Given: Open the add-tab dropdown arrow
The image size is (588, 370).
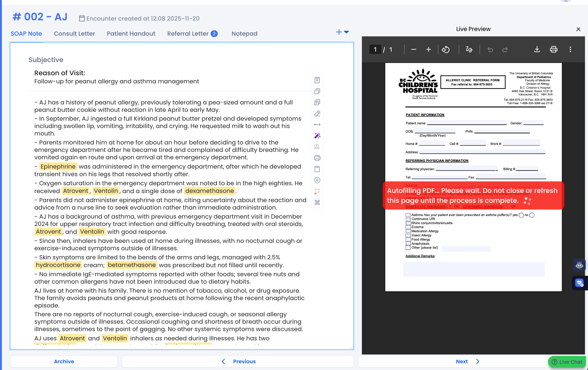Looking at the screenshot, I should [x=346, y=32].
